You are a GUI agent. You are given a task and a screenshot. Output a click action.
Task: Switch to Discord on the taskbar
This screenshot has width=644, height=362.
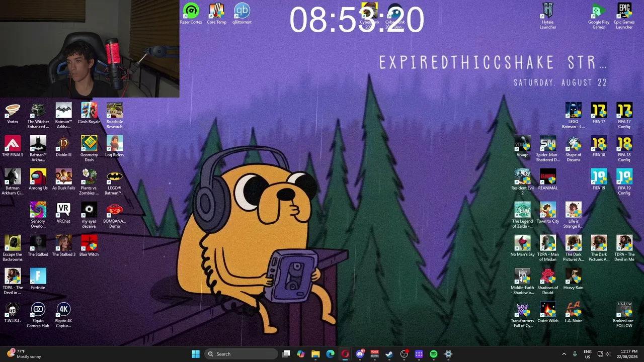[360, 354]
